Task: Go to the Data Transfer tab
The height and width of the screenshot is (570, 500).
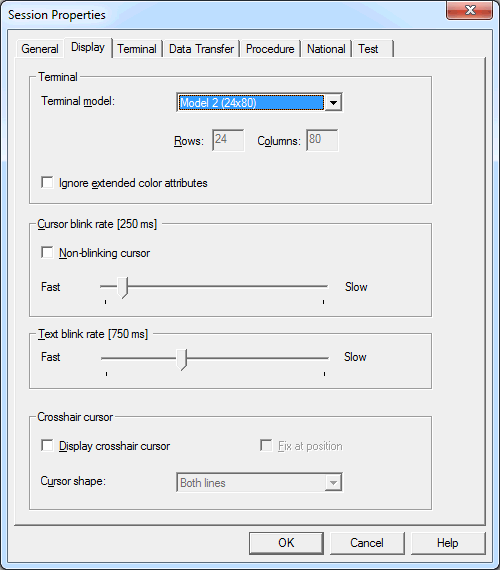Action: pos(201,49)
